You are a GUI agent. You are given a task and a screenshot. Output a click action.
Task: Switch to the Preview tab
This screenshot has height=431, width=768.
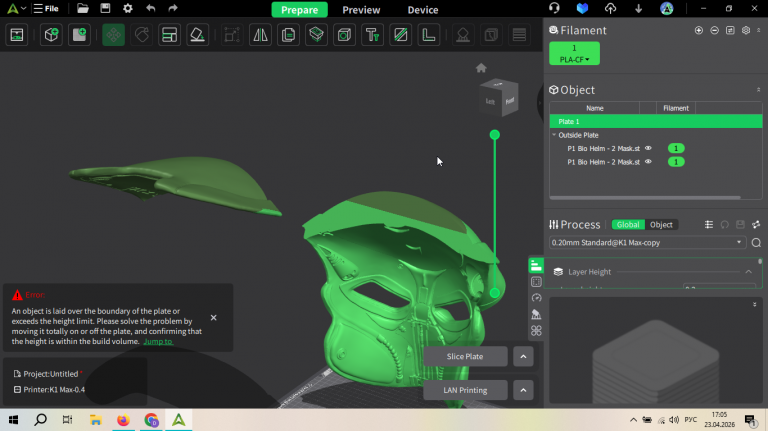pos(361,10)
